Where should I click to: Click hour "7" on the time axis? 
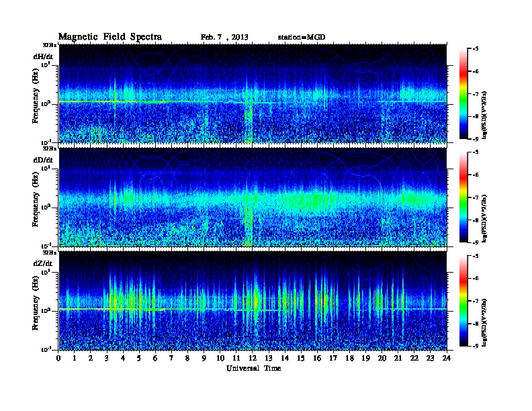[171, 359]
